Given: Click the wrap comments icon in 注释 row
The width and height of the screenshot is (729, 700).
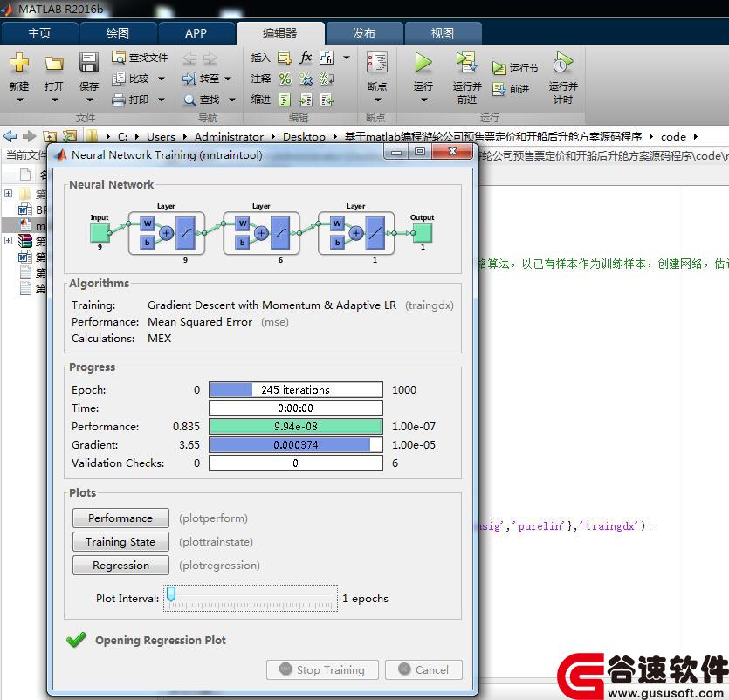Looking at the screenshot, I should [x=327, y=79].
